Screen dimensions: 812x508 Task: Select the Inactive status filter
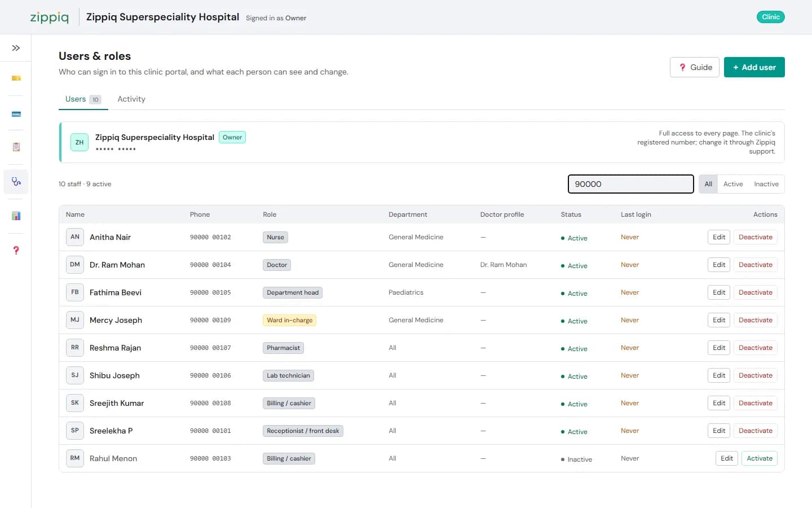(x=766, y=184)
